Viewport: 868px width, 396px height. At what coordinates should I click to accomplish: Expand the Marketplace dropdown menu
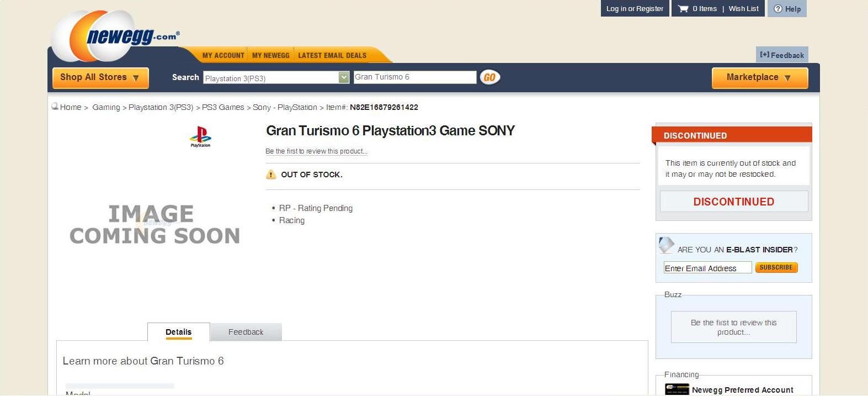point(760,78)
